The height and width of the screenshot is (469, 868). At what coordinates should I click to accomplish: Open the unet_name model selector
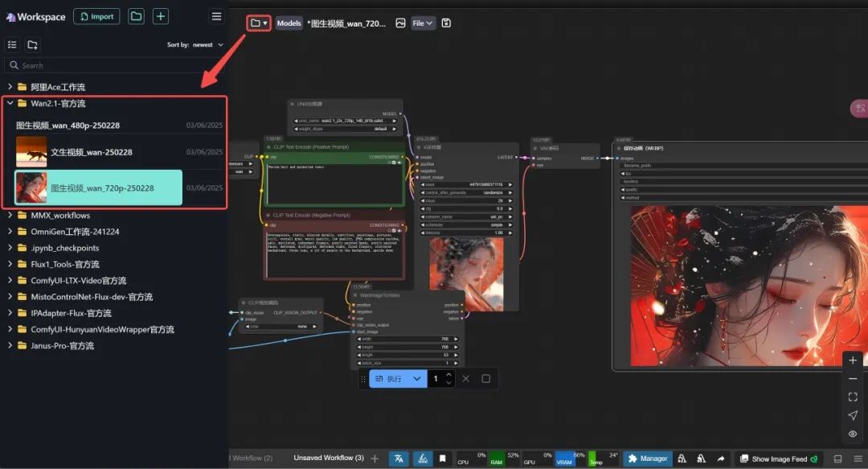click(x=346, y=121)
